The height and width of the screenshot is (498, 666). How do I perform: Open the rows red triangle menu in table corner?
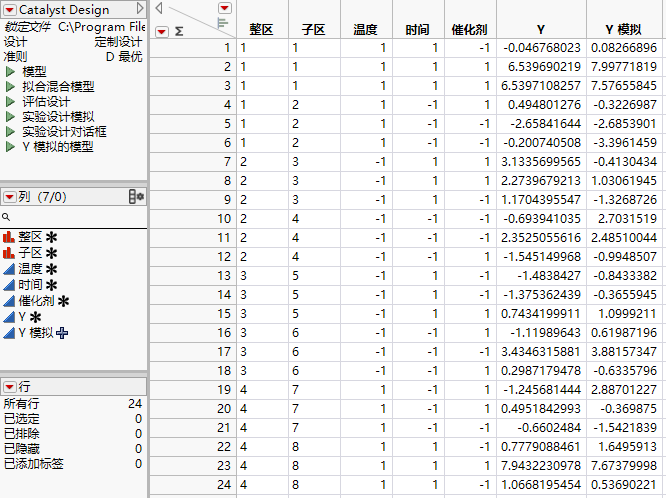162,32
